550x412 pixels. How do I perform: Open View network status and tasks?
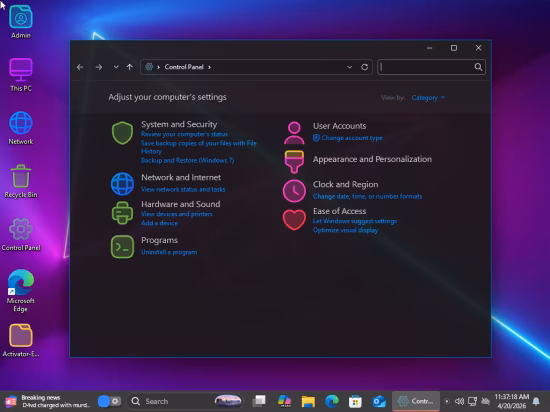[183, 189]
